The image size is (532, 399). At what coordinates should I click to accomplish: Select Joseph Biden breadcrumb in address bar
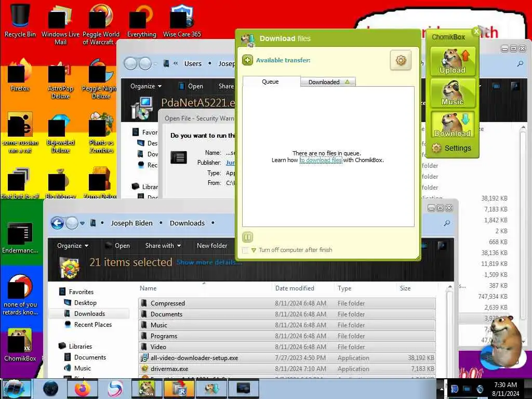tap(131, 223)
